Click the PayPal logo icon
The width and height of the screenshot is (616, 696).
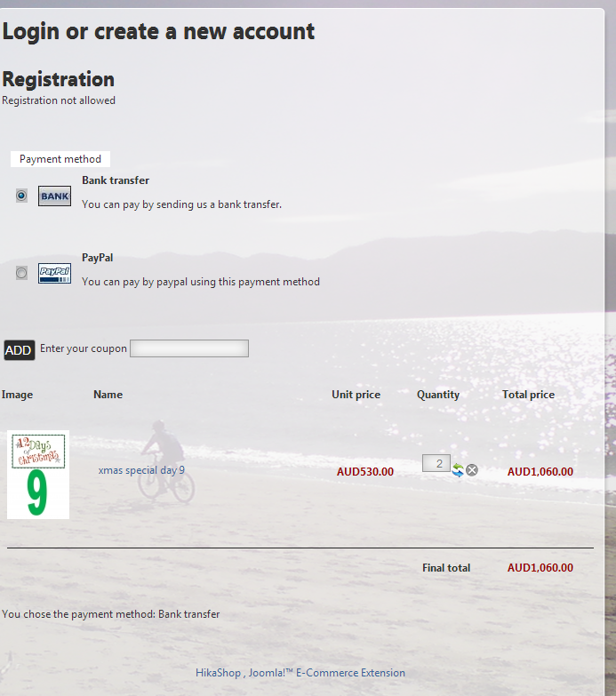pyautogui.click(x=54, y=273)
